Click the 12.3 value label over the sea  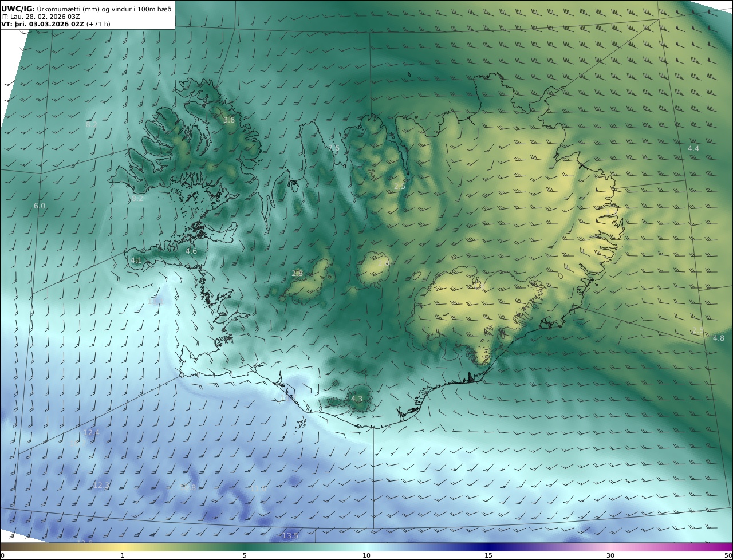(101, 486)
